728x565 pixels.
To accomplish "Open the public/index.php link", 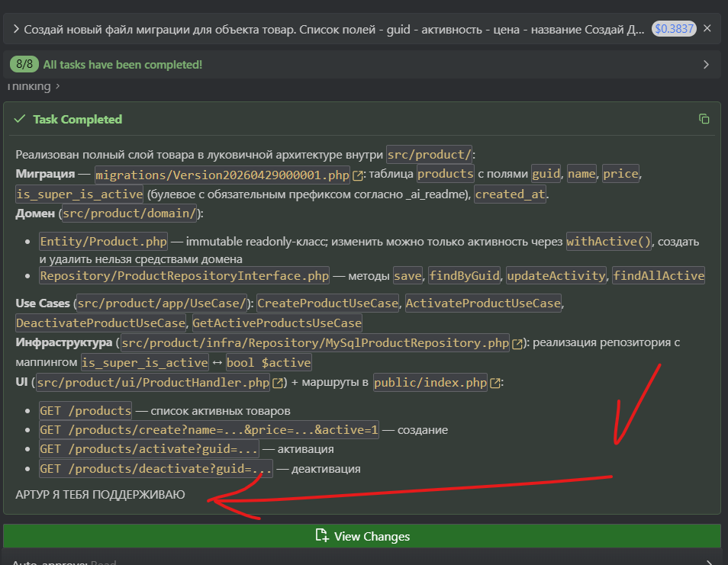I will coord(430,382).
